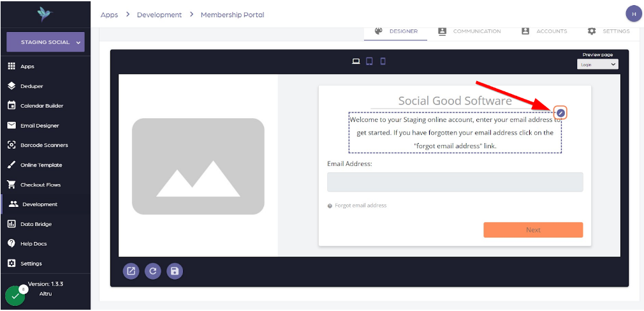Refresh the designer preview
This screenshot has height=311, width=644.
pyautogui.click(x=153, y=271)
